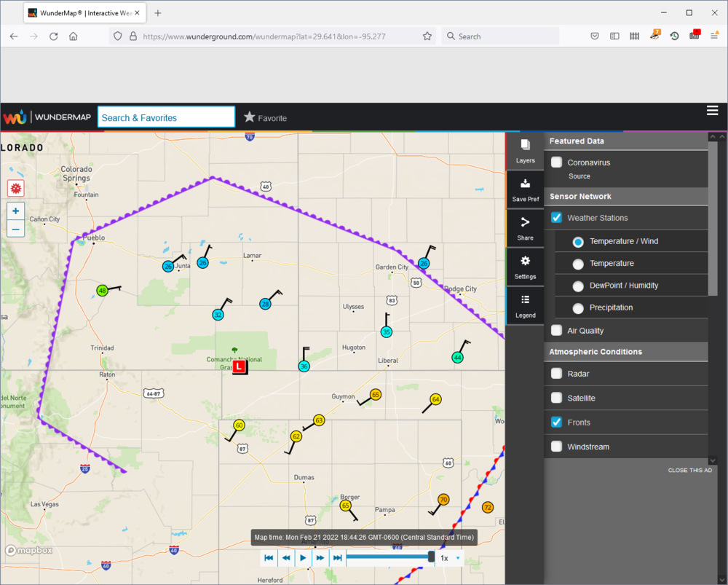The width and height of the screenshot is (728, 585).
Task: Play the map animation
Action: [x=303, y=558]
